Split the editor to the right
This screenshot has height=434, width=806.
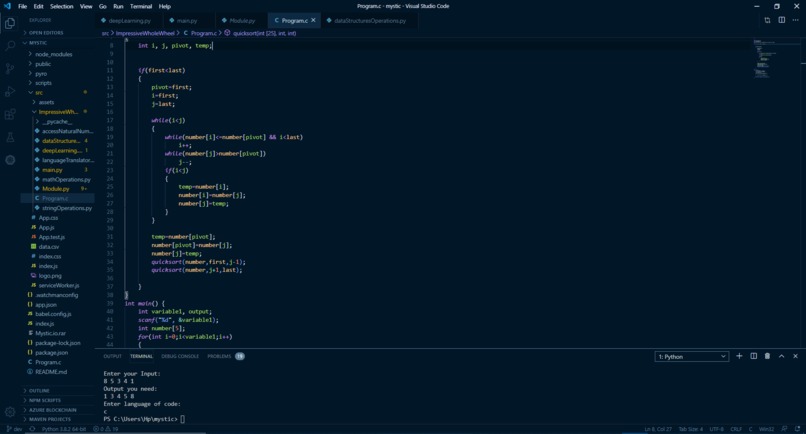781,20
